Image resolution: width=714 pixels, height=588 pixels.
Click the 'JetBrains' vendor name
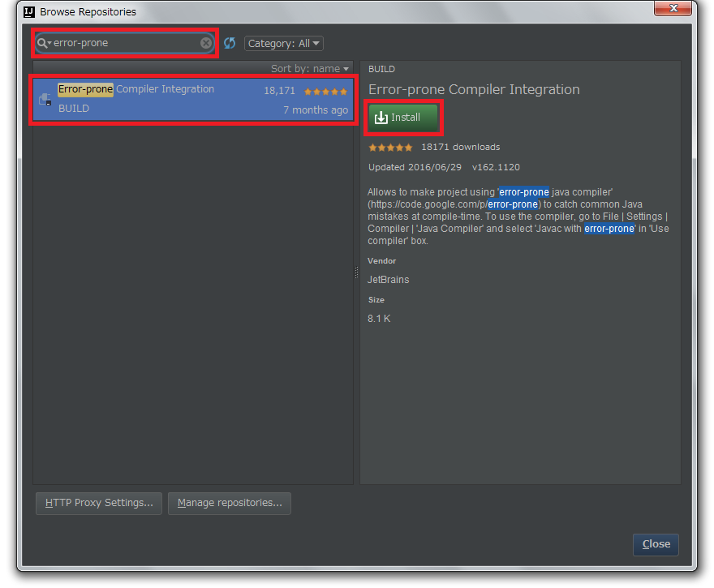(x=389, y=280)
